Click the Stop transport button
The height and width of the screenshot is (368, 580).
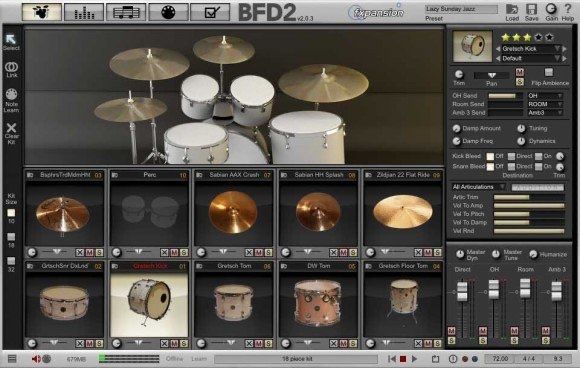(403, 359)
